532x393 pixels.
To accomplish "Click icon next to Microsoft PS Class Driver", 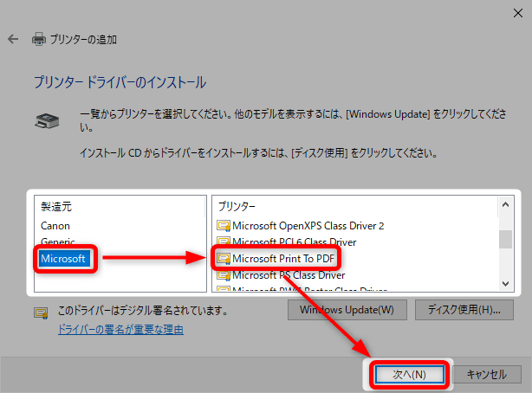I will (224, 275).
